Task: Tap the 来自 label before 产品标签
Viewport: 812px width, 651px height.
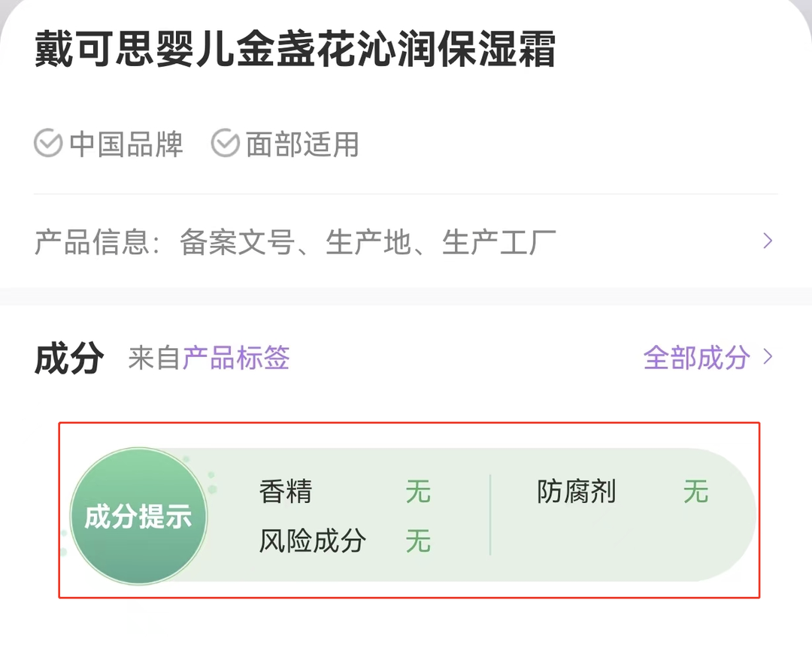Action: [155, 357]
